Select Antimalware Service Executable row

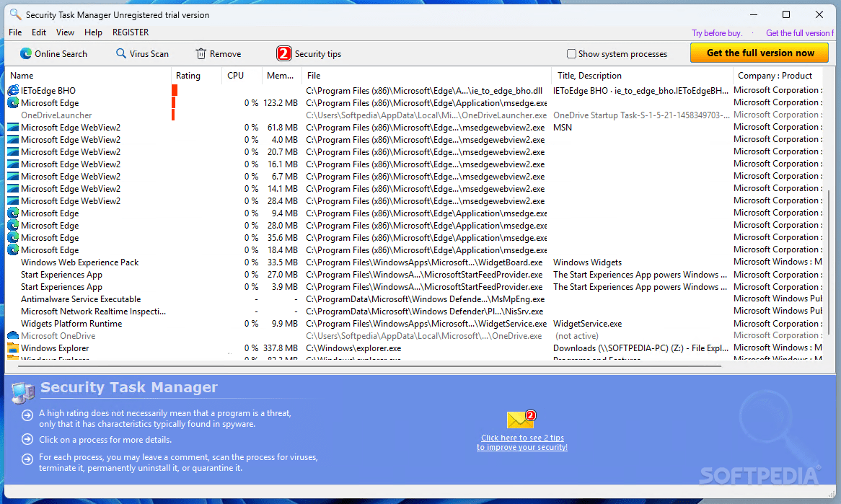[414, 299]
